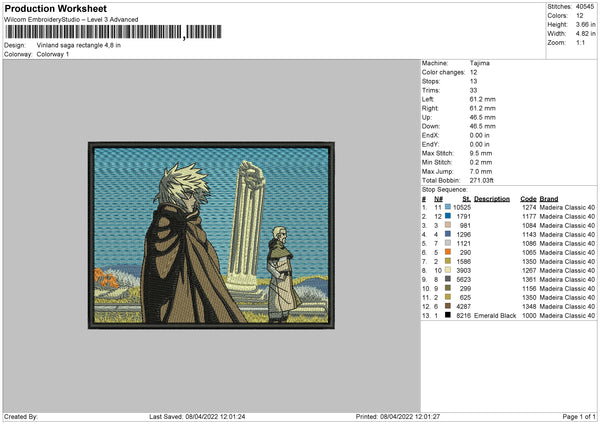Image resolution: width=600 pixels, height=424 pixels.
Task: Click the Total Bobbin value '271.03ft'
Action: pyautogui.click(x=482, y=181)
